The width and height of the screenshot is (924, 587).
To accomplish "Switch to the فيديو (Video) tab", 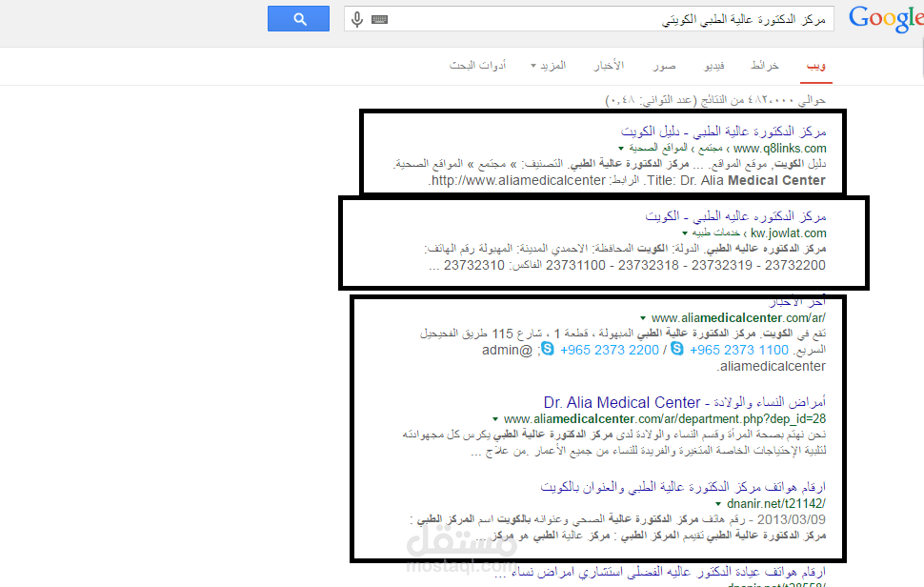I will click(x=714, y=66).
